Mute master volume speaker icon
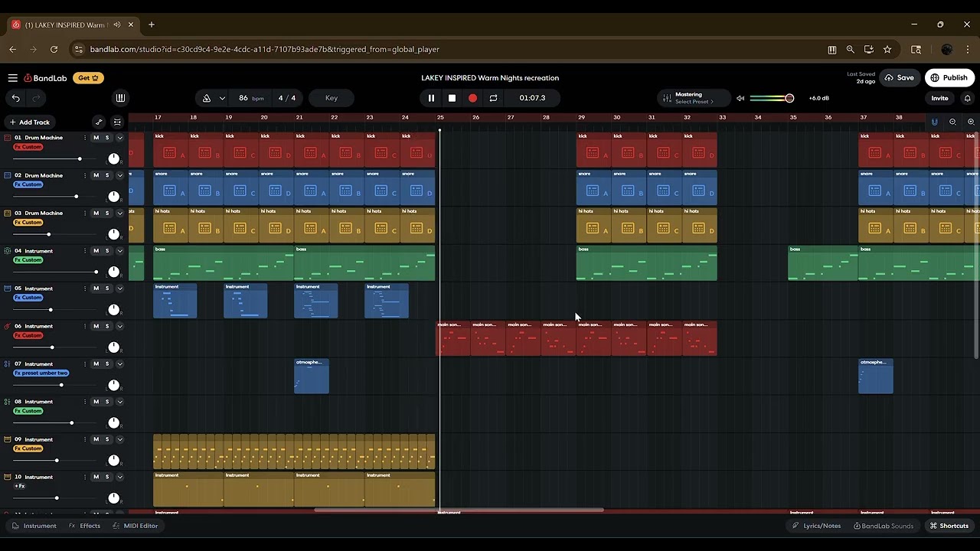Viewport: 980px width, 551px height. click(x=740, y=98)
